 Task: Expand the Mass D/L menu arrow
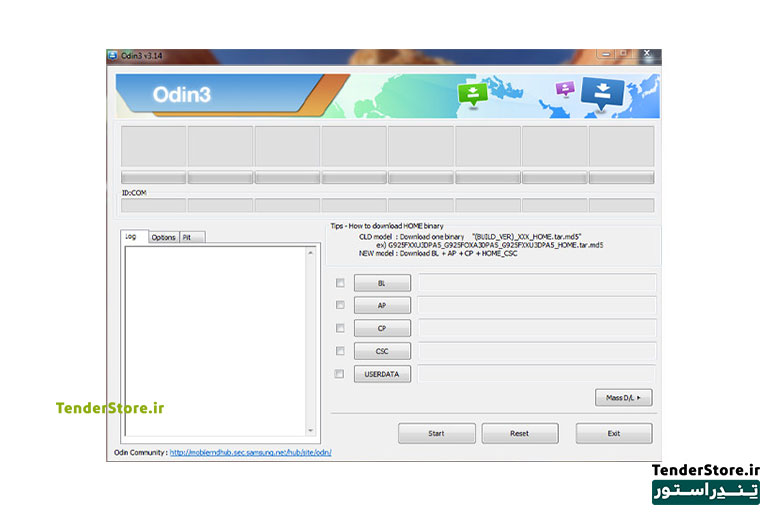point(639,398)
